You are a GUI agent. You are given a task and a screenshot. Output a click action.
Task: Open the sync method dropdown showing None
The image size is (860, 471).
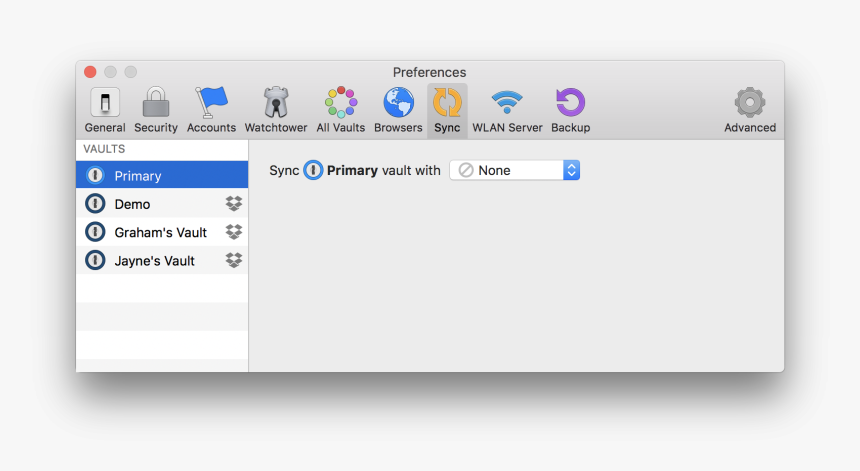click(x=514, y=171)
